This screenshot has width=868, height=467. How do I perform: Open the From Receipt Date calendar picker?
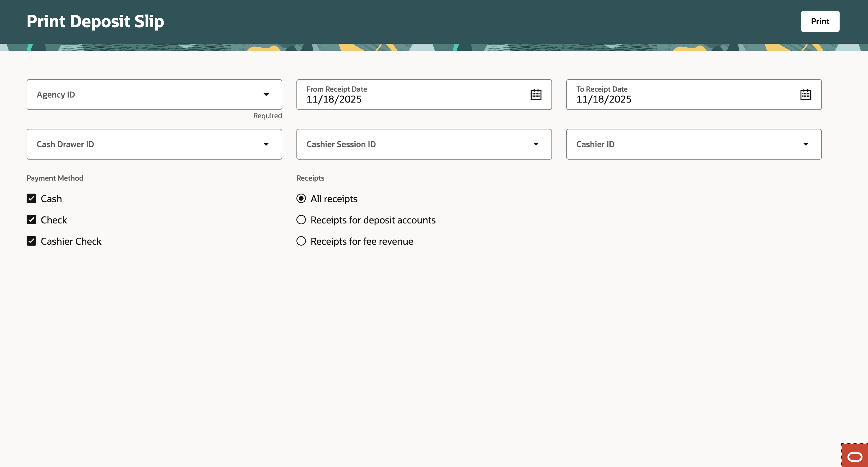click(536, 95)
